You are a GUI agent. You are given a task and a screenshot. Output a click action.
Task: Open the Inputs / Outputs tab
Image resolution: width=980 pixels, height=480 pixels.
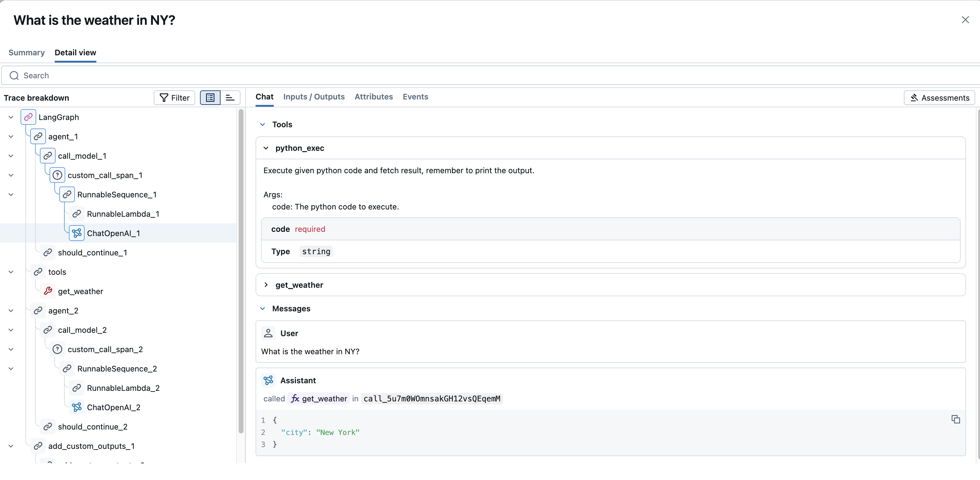coord(314,97)
